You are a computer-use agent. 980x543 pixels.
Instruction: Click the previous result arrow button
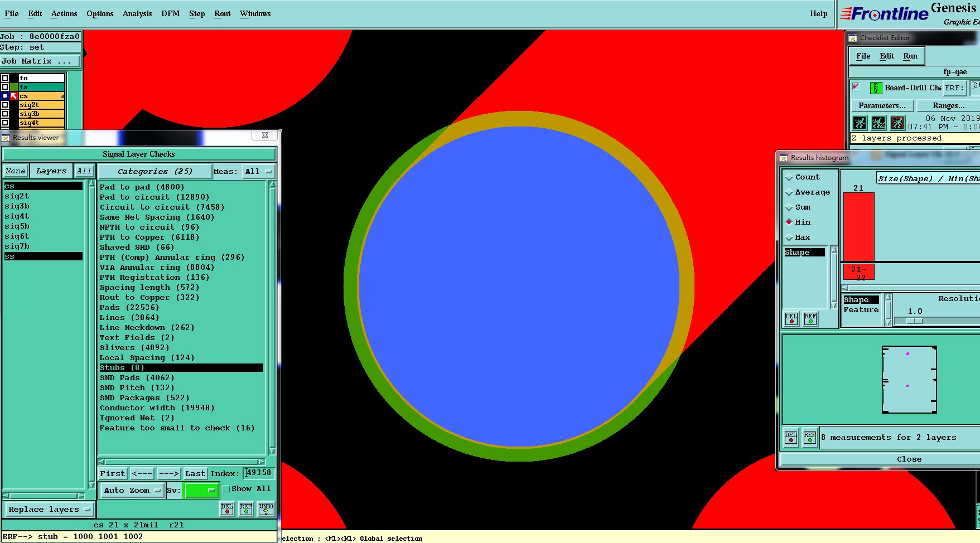[142, 474]
